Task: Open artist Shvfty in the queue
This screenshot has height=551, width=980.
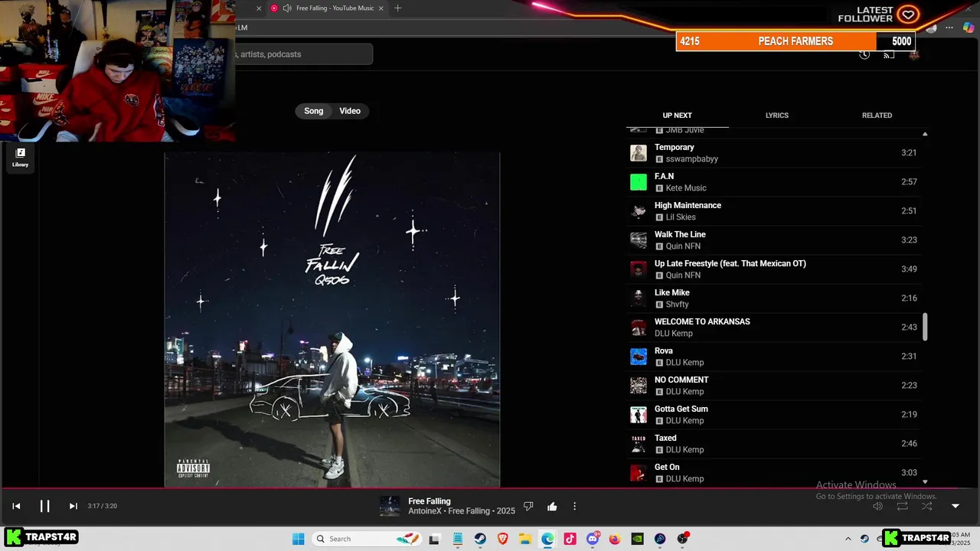Action: [x=677, y=305]
